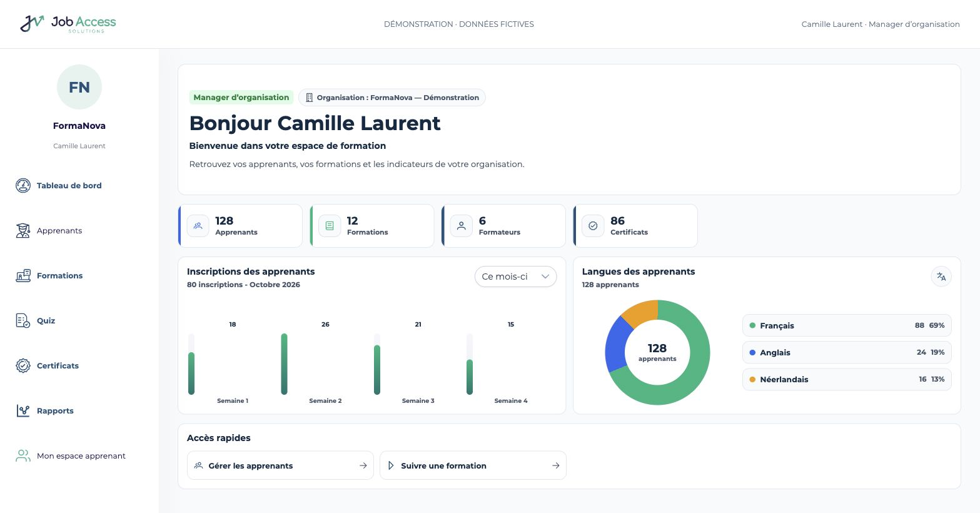
Task: Click the Tableau de bord gauge icon
Action: point(23,185)
